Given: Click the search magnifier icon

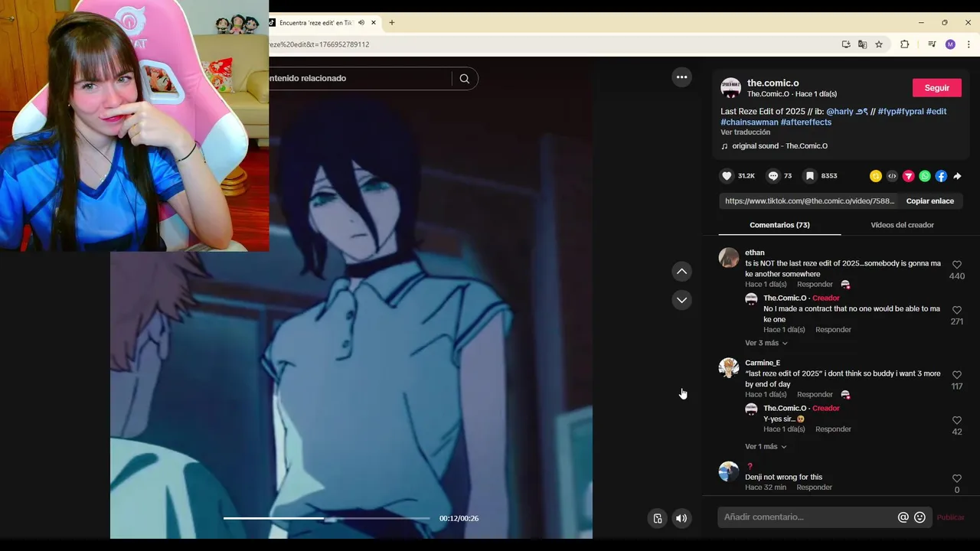Looking at the screenshot, I should tap(465, 78).
